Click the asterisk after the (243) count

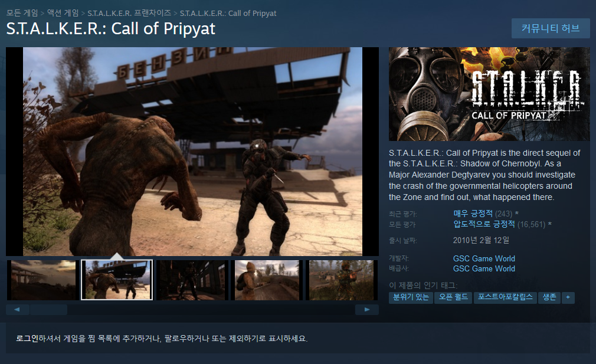pos(516,214)
